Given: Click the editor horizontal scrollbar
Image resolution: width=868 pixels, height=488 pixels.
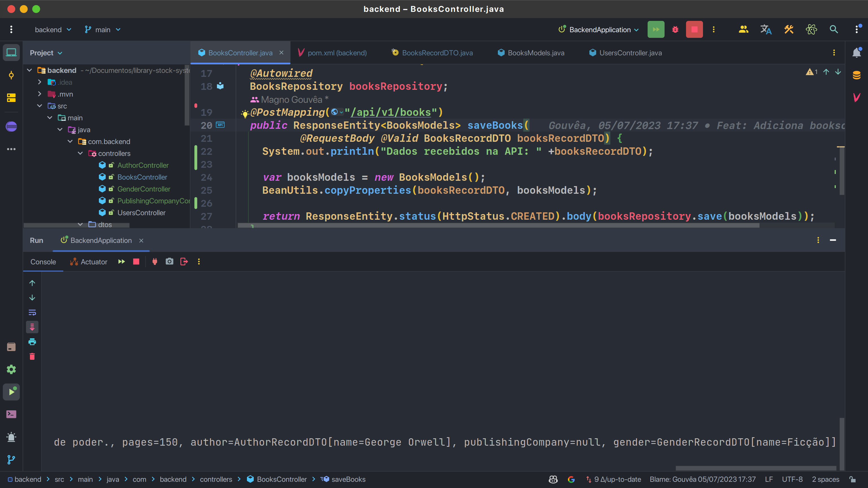Looking at the screenshot, I should (498, 226).
